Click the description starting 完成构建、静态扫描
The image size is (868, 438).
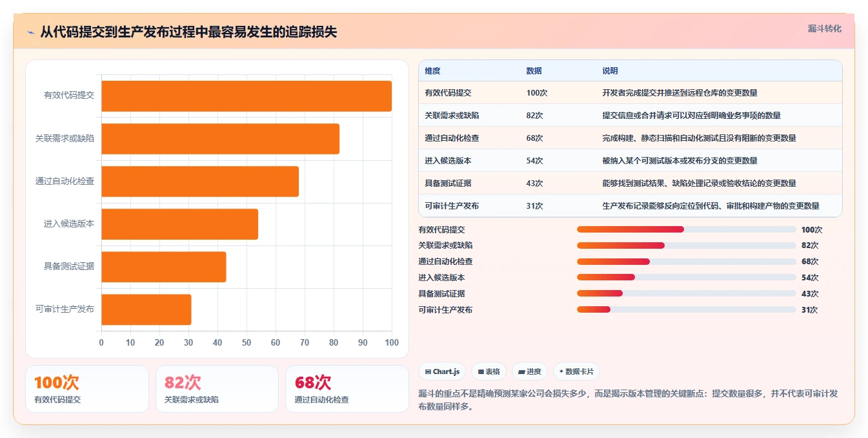coord(699,138)
